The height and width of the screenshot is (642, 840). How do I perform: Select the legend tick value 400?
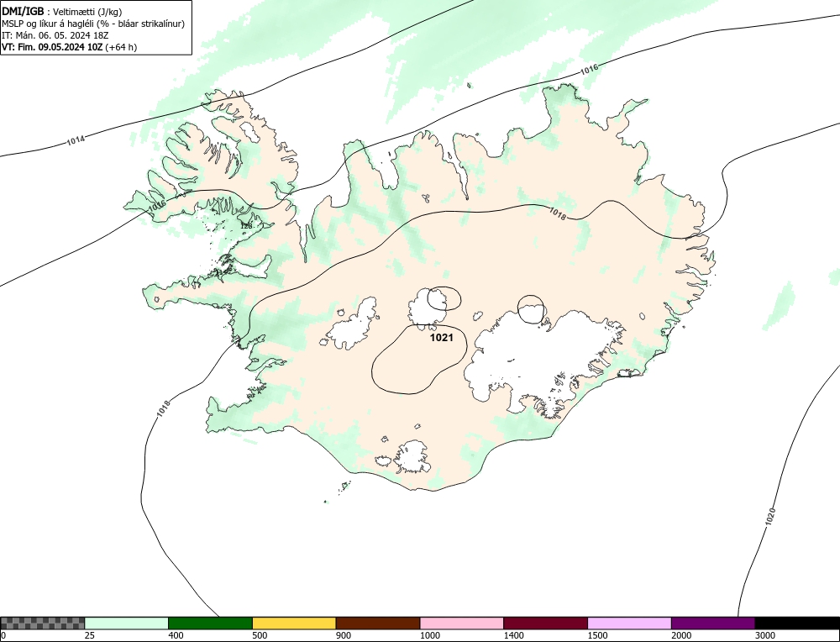(x=176, y=635)
